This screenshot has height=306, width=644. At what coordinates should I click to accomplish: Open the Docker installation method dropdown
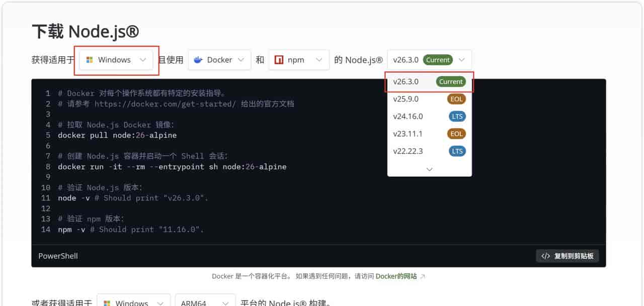tap(219, 60)
